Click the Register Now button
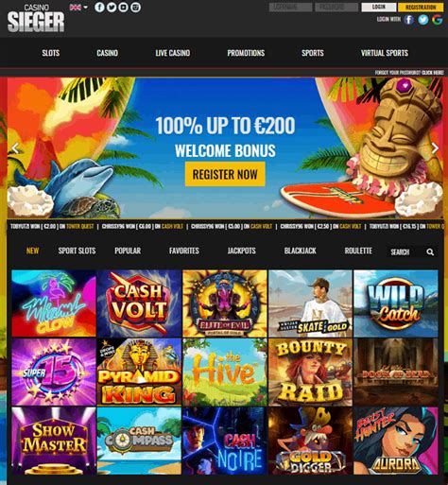The height and width of the screenshot is (485, 448). (x=225, y=174)
